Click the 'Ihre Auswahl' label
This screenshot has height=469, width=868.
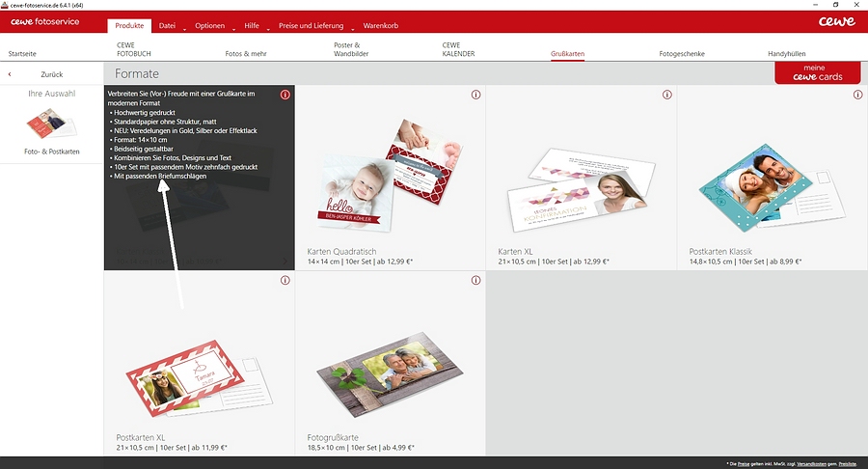click(51, 94)
